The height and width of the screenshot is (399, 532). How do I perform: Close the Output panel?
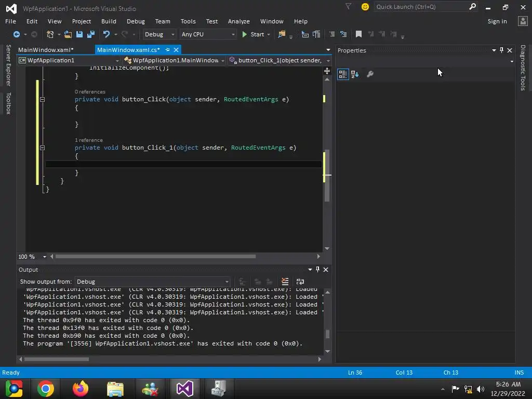coord(326,270)
